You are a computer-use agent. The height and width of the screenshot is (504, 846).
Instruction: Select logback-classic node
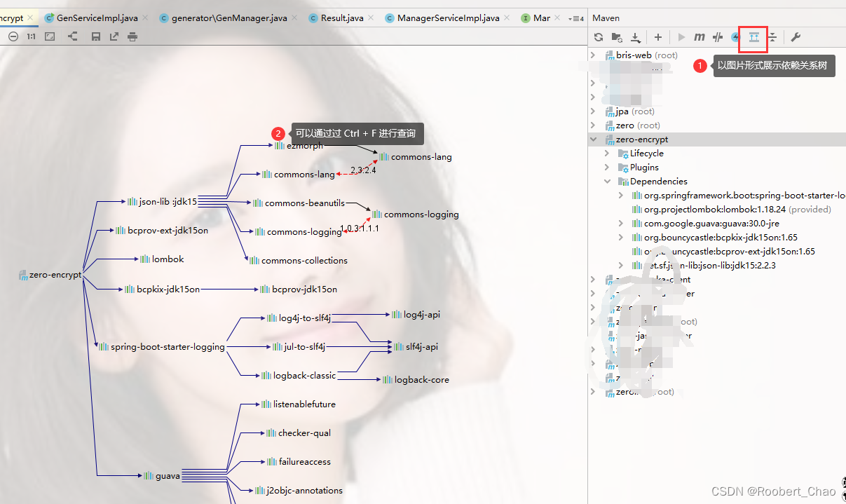coord(299,375)
